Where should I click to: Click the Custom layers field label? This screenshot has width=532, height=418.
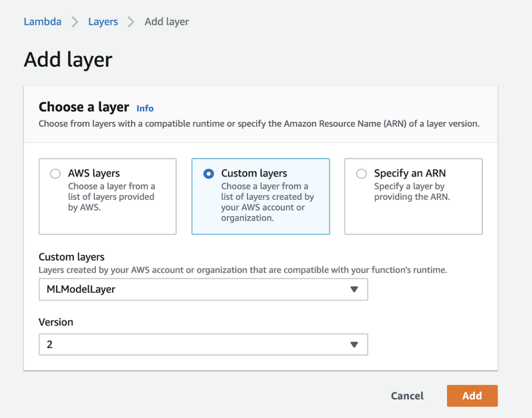tap(71, 257)
